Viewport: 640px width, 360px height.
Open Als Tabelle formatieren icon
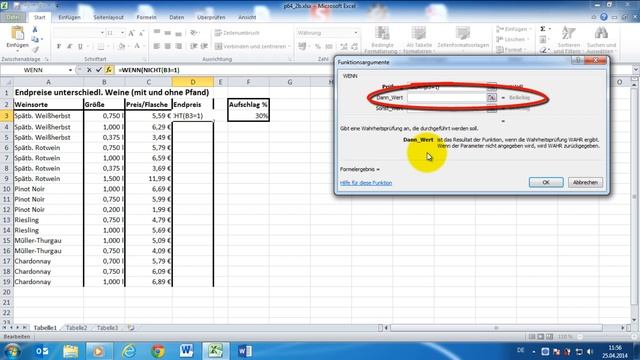419,33
